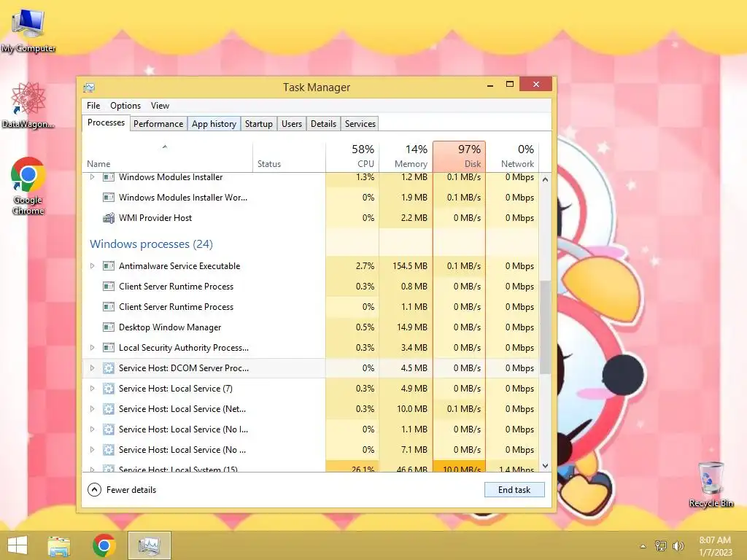Click the Fewer details circular arrow icon
This screenshot has width=747, height=560.
point(94,490)
